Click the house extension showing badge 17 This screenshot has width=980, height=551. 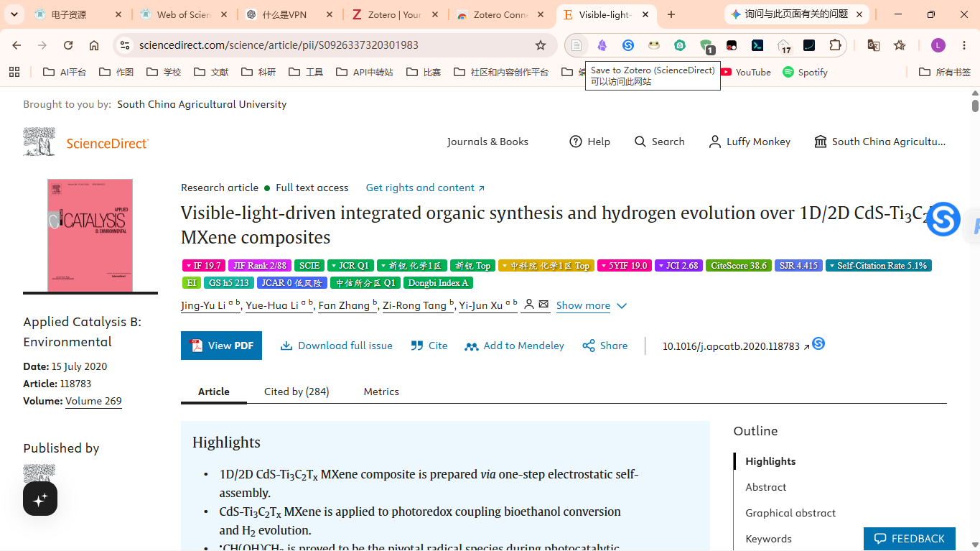784,46
